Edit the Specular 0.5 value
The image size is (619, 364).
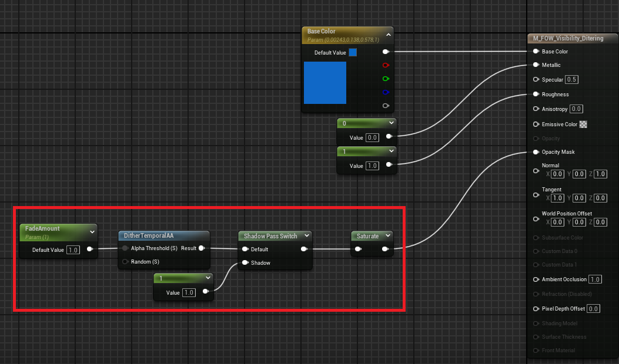coord(571,80)
